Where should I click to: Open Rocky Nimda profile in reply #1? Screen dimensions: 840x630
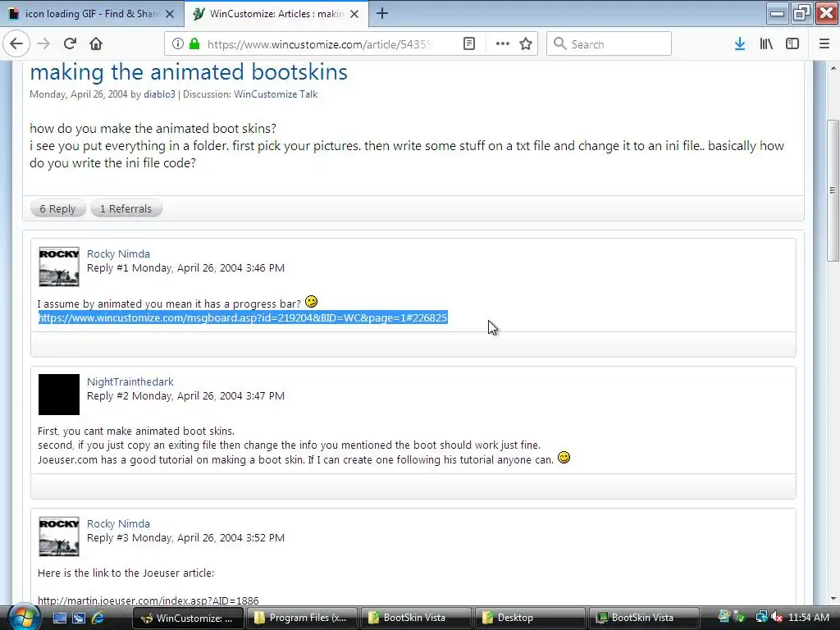(118, 254)
